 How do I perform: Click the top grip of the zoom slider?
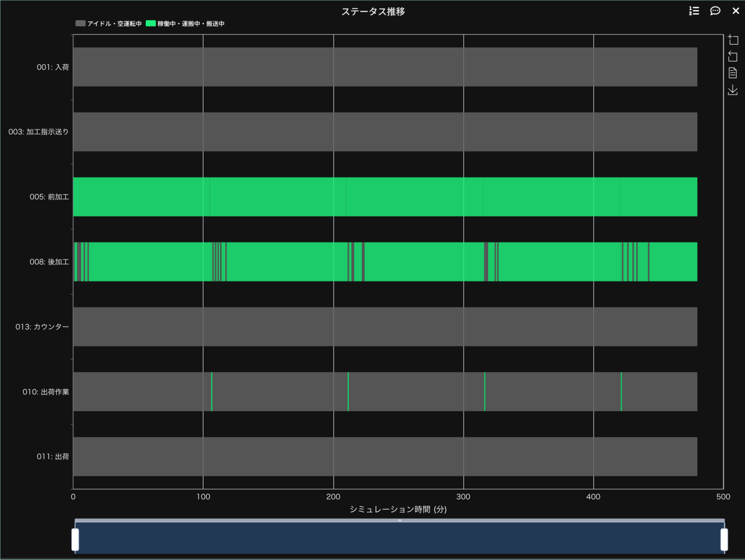click(400, 520)
